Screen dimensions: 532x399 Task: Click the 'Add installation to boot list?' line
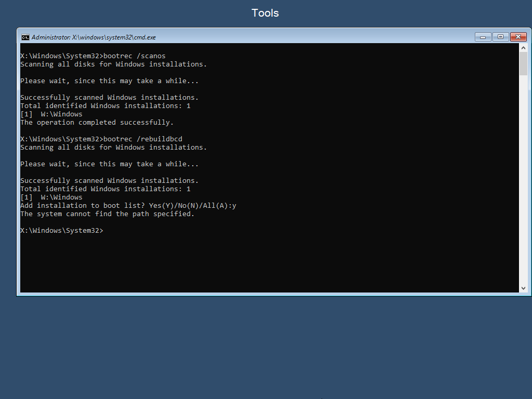coord(128,205)
